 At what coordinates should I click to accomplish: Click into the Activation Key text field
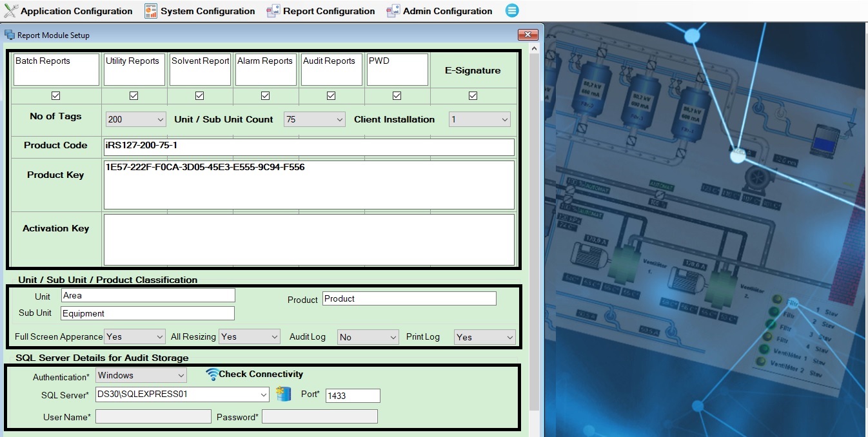click(309, 240)
